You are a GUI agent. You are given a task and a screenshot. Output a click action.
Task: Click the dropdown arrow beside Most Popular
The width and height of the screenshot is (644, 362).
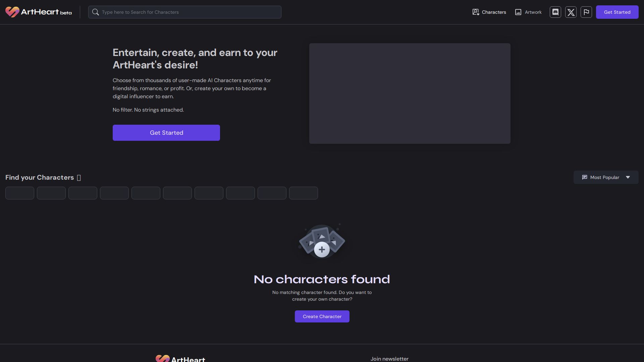pos(628,177)
